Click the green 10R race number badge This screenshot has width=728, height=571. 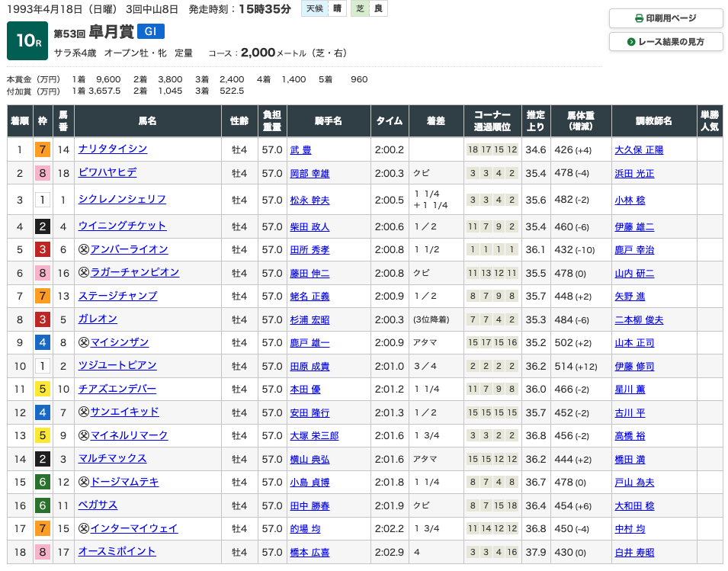click(27, 41)
